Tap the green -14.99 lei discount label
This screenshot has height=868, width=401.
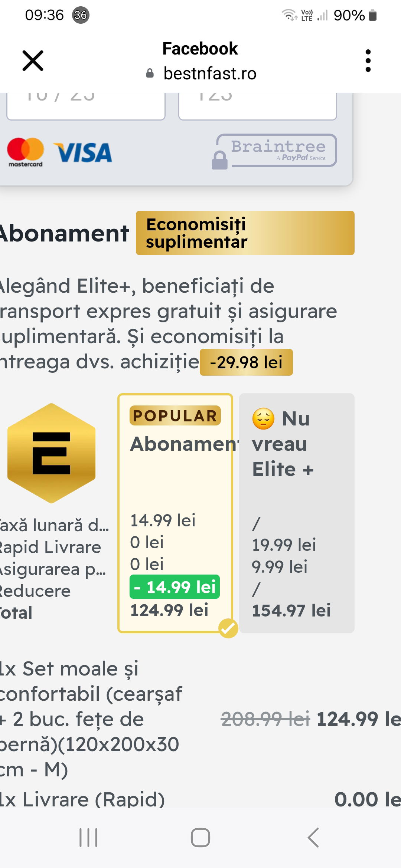(x=175, y=587)
